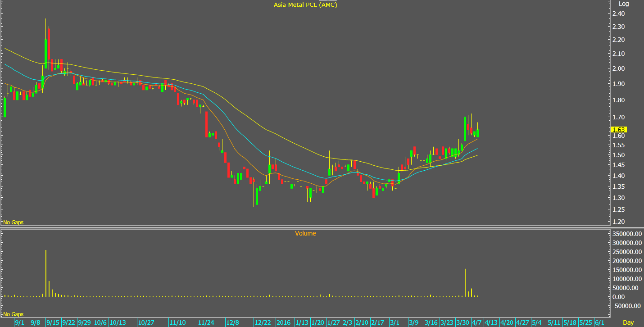
Task: Click the 10/13 date label
Action: 118,323
